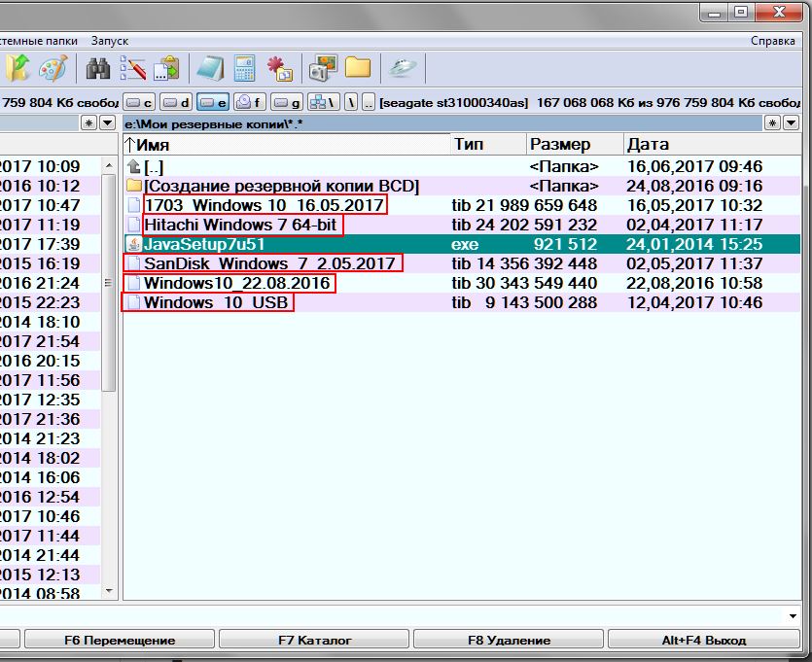The width and height of the screenshot is (812, 662).
Task: Open the paint palette toolbar icon
Action: (x=53, y=68)
